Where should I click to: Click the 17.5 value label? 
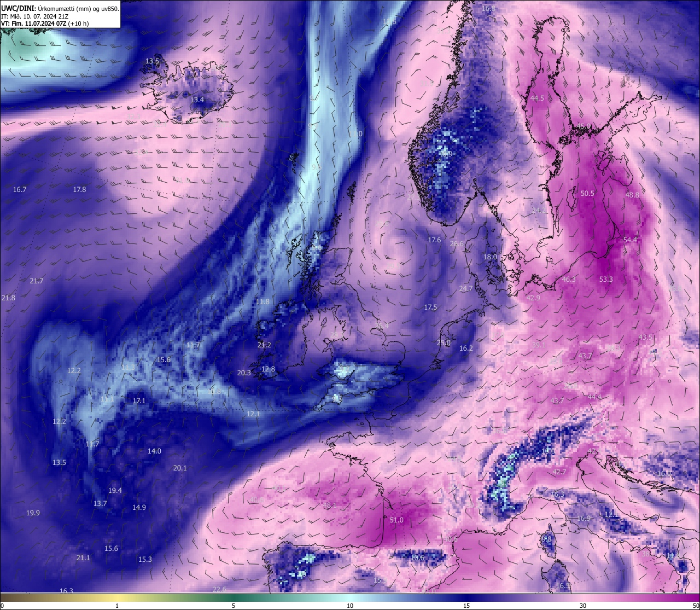[x=431, y=307]
